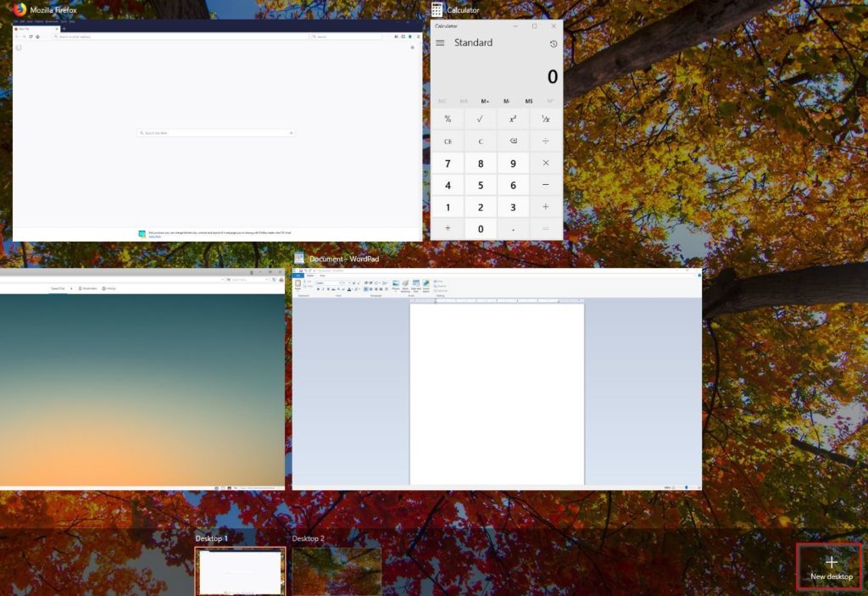Add a new tab with Firefox plus icon
The image size is (868, 596).
click(64, 29)
